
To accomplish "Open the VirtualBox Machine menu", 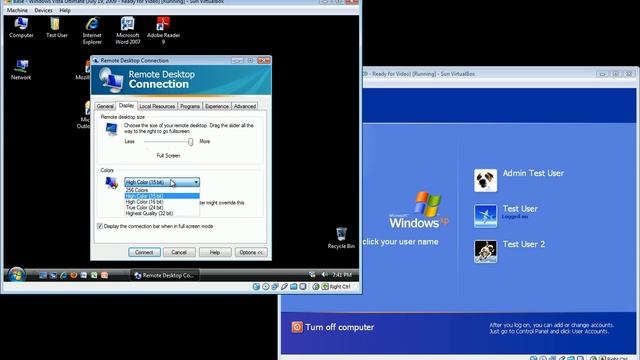I will click(17, 10).
